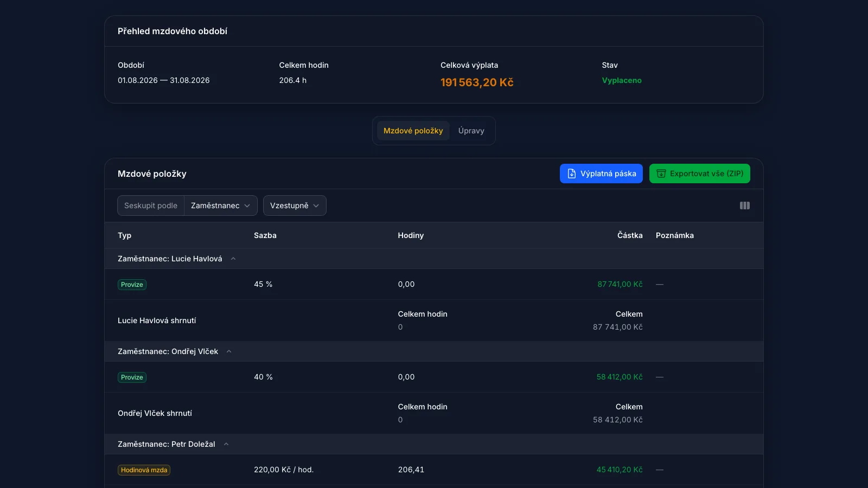Click the archive icon in Exportovat vše button
The width and height of the screenshot is (868, 488).
661,174
